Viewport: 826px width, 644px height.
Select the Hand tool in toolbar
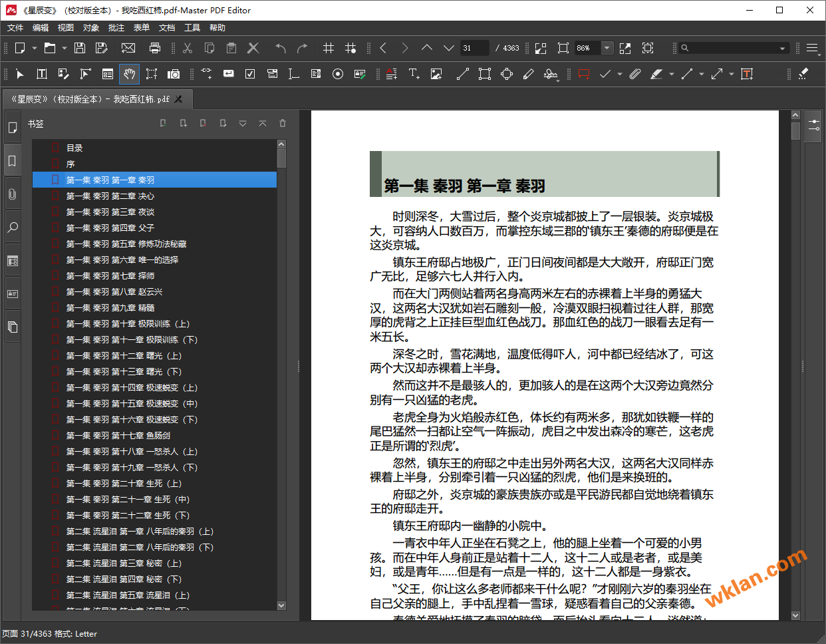tap(130, 74)
